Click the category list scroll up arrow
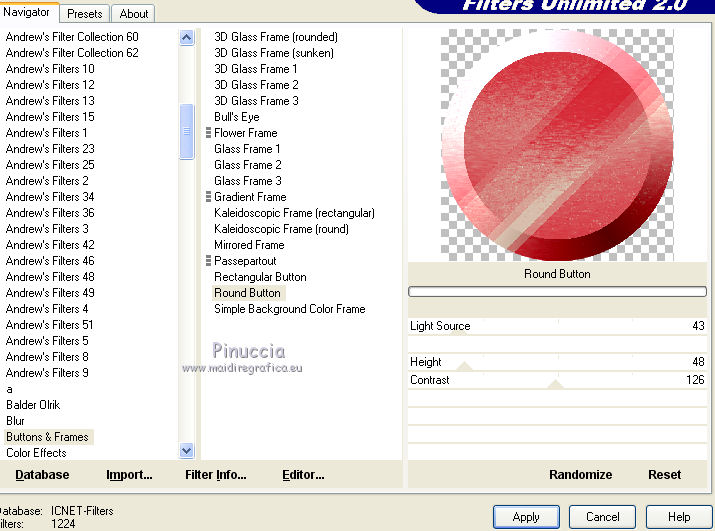The image size is (715, 531). click(187, 37)
